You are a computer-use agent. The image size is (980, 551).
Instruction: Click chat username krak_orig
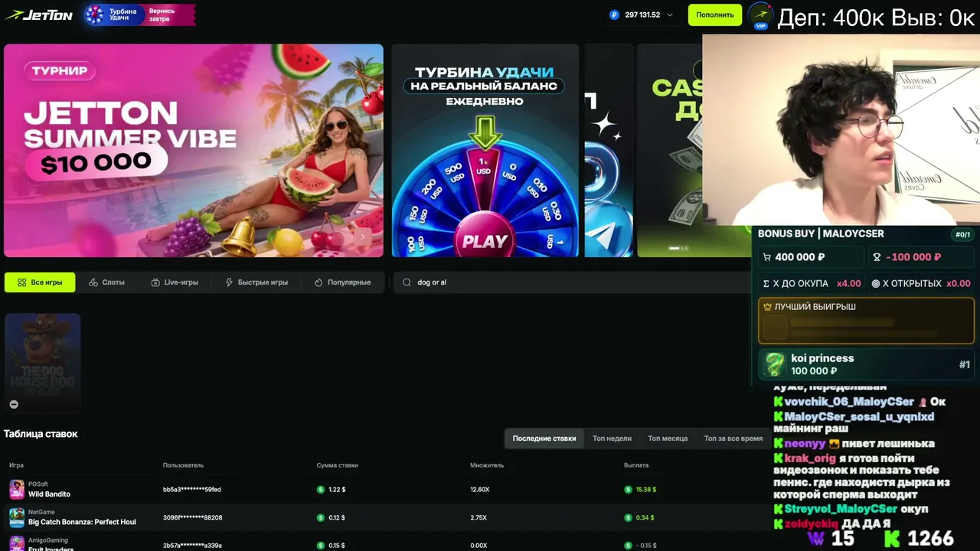(x=811, y=458)
